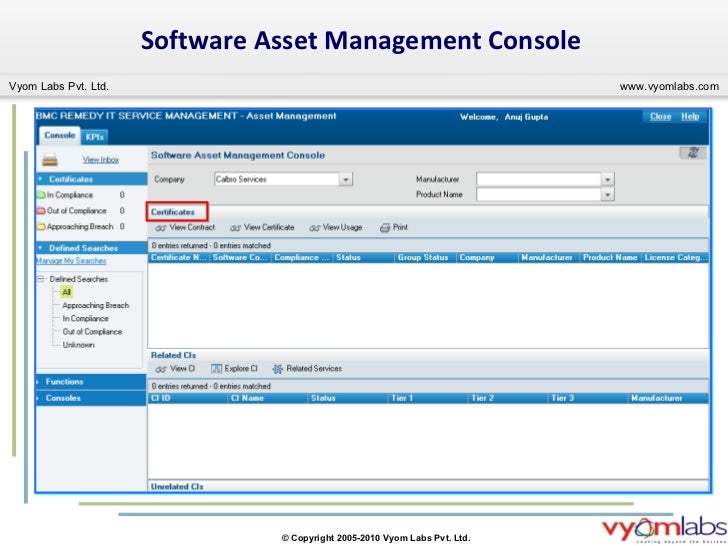Select Approaching Breach in the searches tree
Viewport: 728px width, 546px height.
tap(96, 306)
